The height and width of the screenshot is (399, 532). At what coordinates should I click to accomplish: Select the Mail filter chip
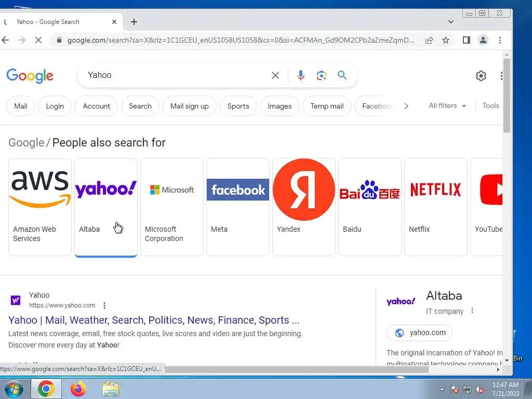click(x=20, y=106)
